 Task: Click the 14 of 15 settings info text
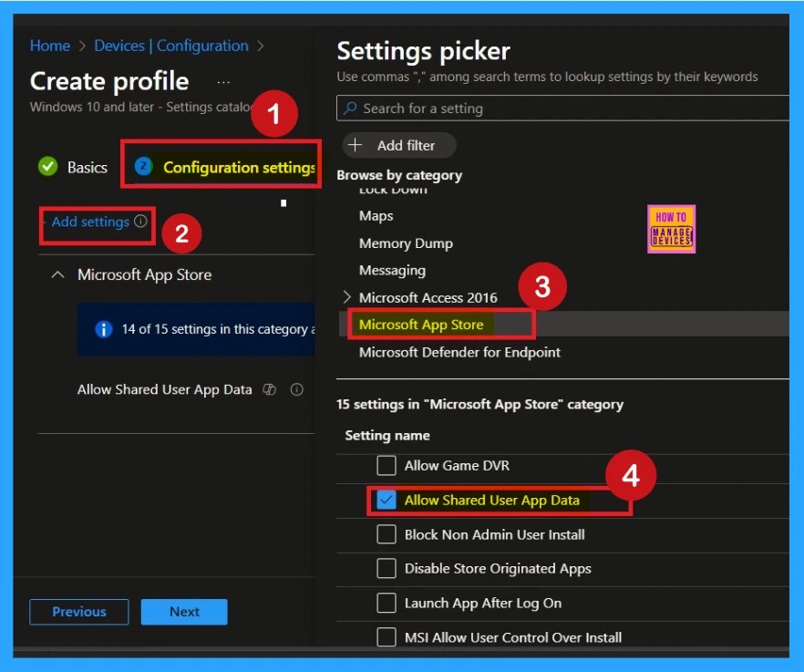pos(219,329)
